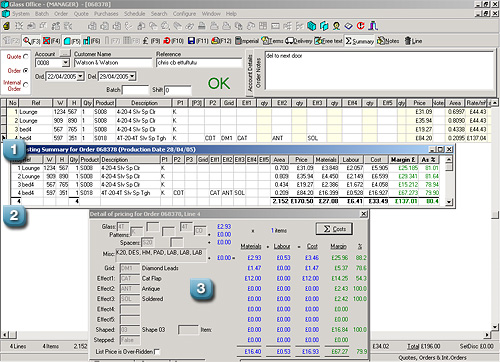Click the Reference input field
Viewport: 500px width, 362px height.
click(x=199, y=63)
